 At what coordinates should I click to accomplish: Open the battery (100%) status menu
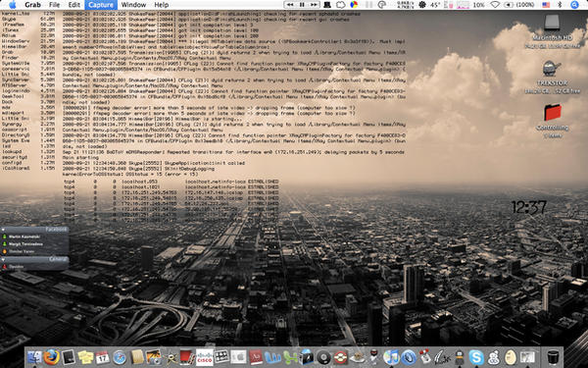tap(519, 5)
